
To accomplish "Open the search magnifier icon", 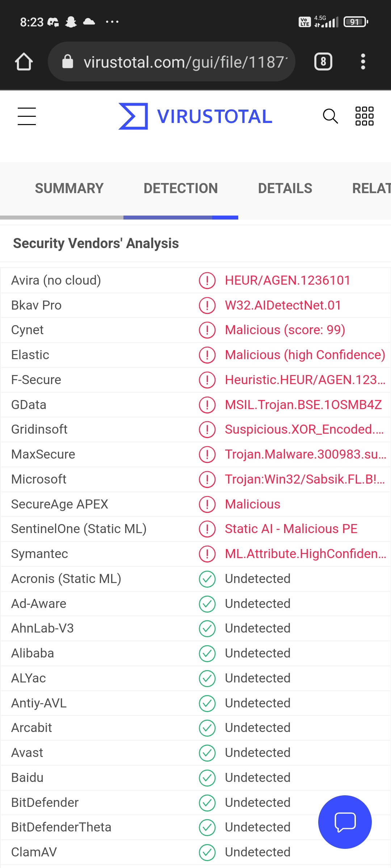I will pos(330,116).
